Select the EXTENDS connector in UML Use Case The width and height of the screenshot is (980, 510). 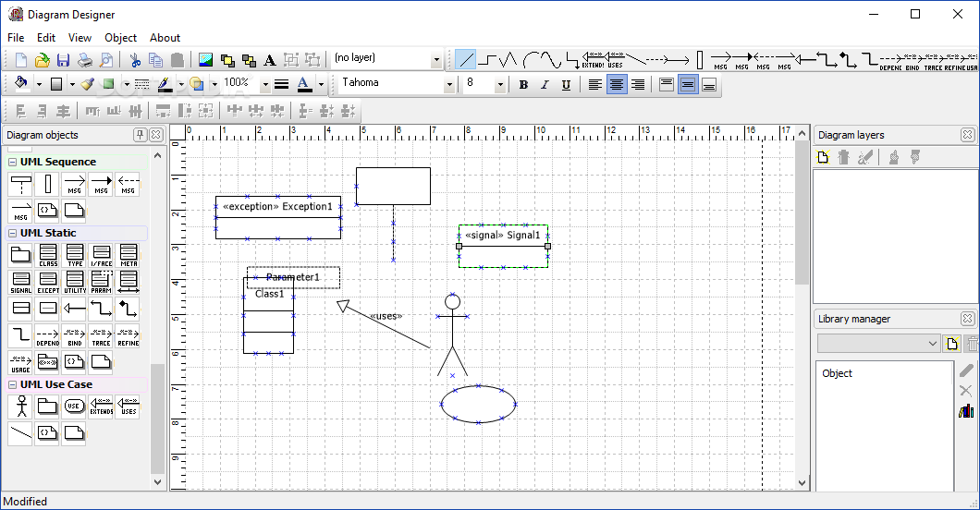pos(102,407)
